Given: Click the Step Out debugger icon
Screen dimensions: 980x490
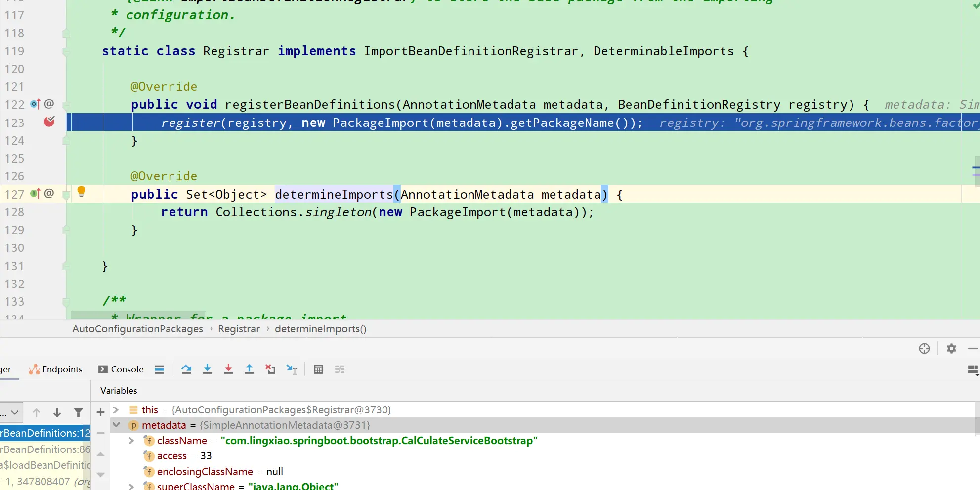Looking at the screenshot, I should (x=250, y=369).
